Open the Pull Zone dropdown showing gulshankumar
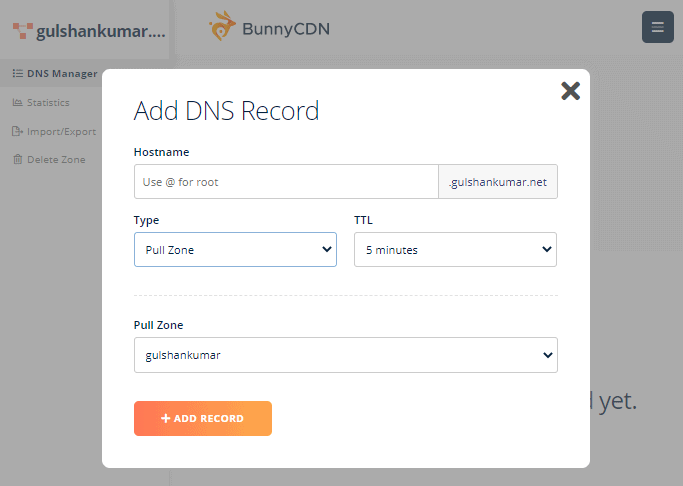Screen dimensions: 683x486 [x=345, y=355]
